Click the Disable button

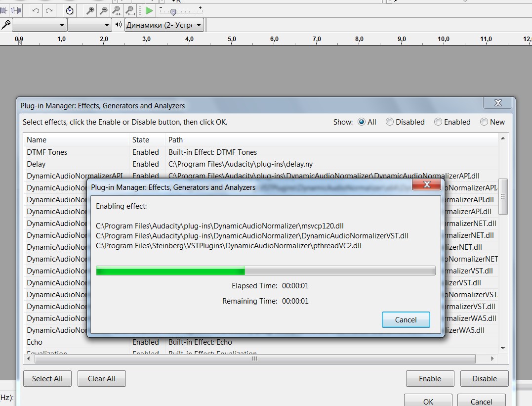pos(485,378)
